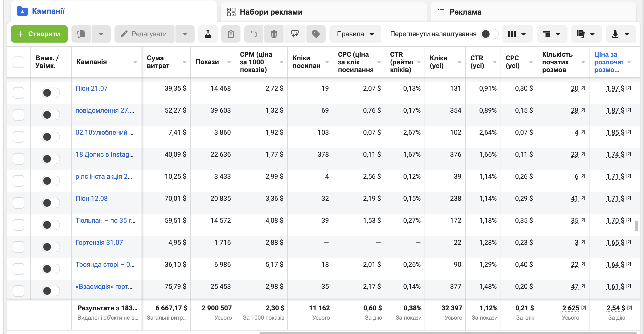Open campaign link рілс інста акція
The height and width of the screenshot is (334, 644).
tap(104, 176)
